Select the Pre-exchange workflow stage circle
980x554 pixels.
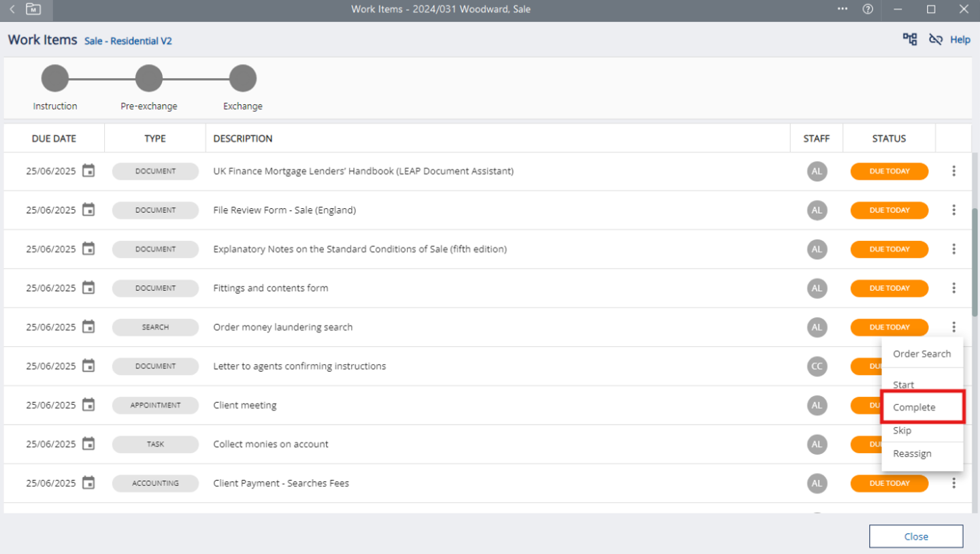point(148,78)
